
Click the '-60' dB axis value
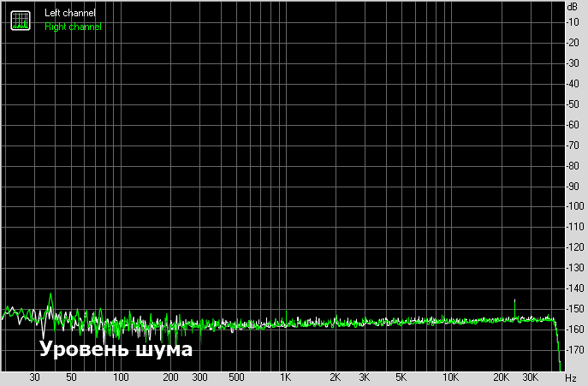click(573, 125)
